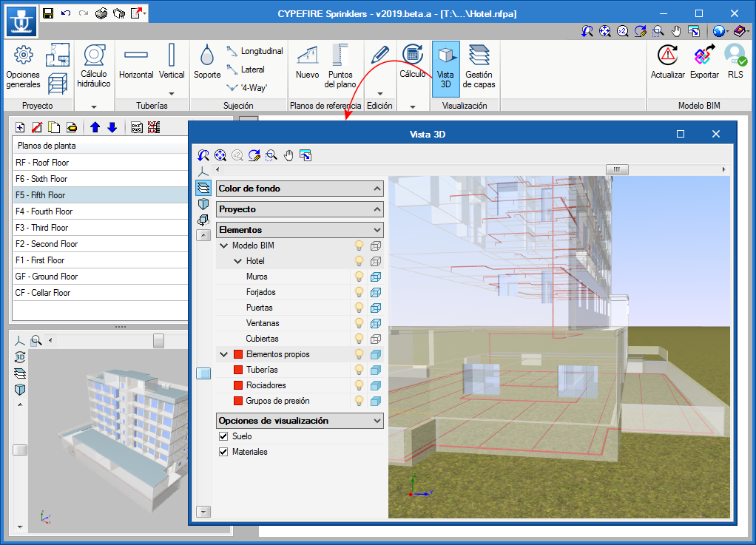Collapse Modelo BIM tree node
756x545 pixels.
(223, 246)
